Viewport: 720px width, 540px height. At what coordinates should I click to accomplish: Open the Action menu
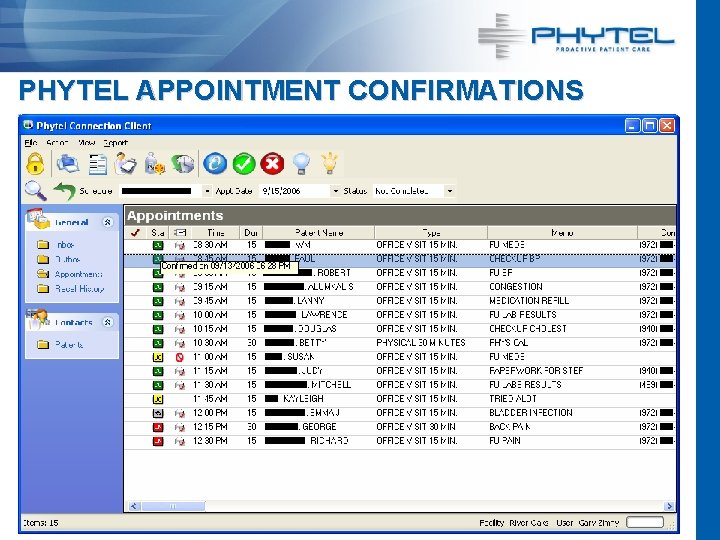(x=57, y=143)
